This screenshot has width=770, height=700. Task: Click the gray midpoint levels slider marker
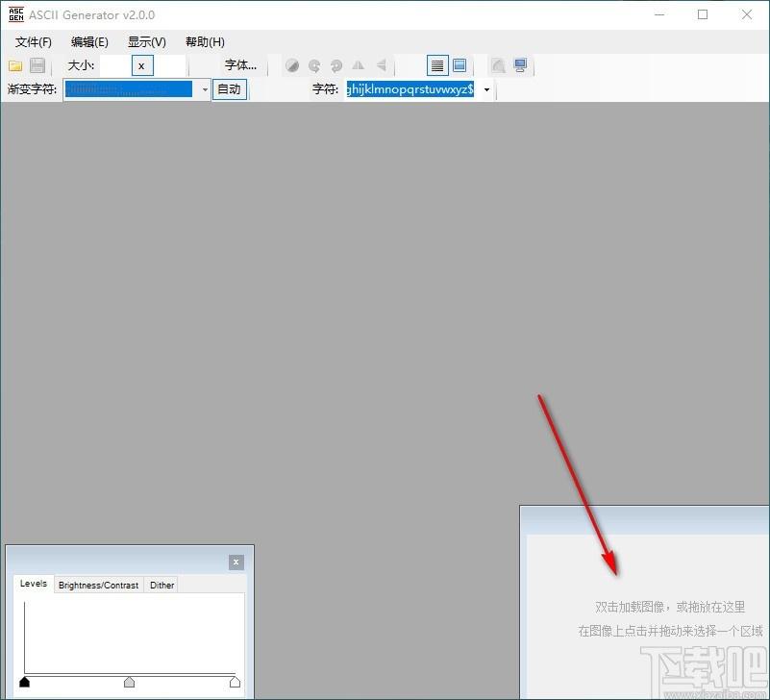pyautogui.click(x=129, y=682)
